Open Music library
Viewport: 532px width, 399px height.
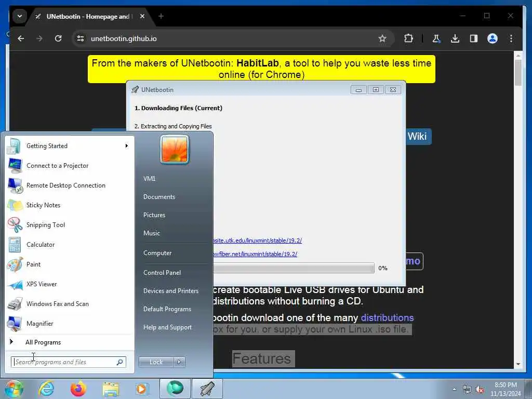pyautogui.click(x=152, y=233)
